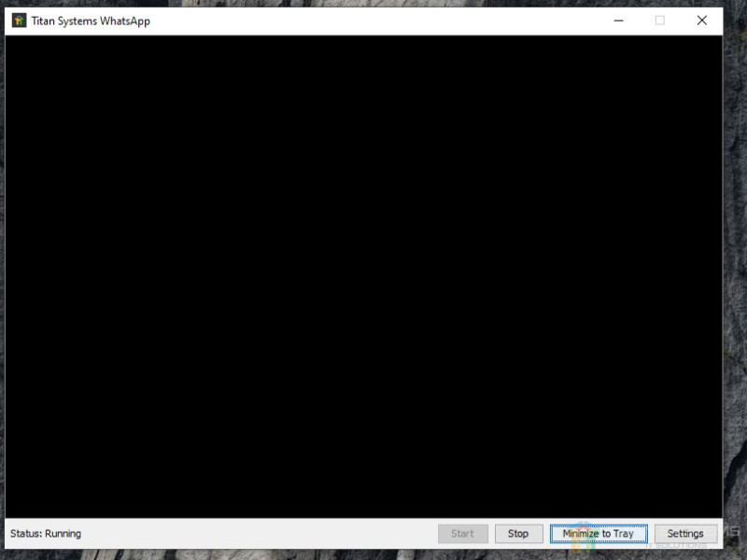Send the app to tray with Minimize to Tray

598,534
